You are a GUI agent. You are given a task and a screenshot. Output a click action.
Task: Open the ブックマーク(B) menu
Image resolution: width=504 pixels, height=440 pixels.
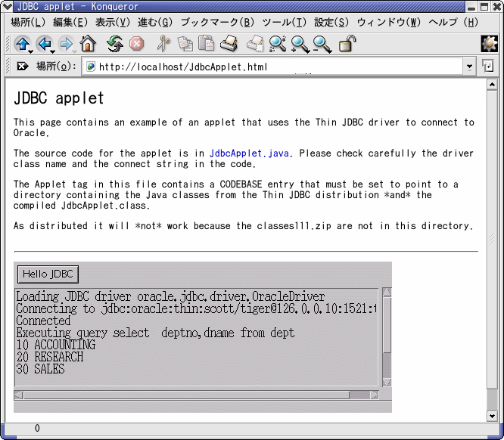click(x=217, y=22)
